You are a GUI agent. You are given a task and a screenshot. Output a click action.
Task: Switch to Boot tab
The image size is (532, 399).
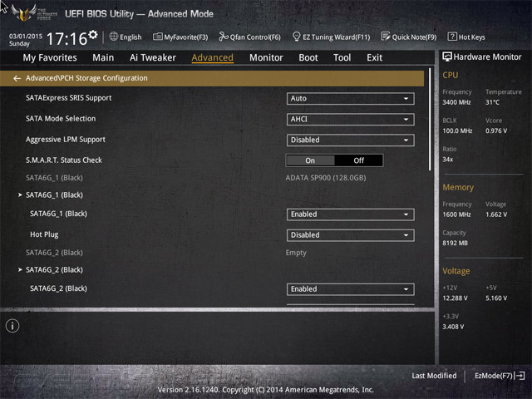click(308, 57)
